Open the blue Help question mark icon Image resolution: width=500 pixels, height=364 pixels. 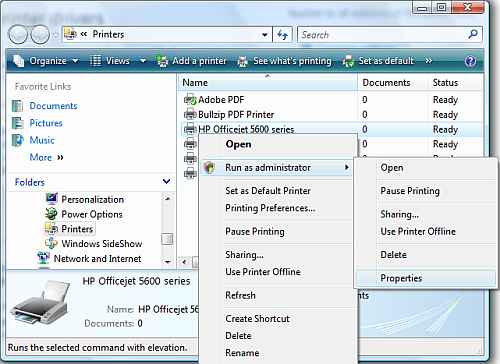pyautogui.click(x=470, y=61)
